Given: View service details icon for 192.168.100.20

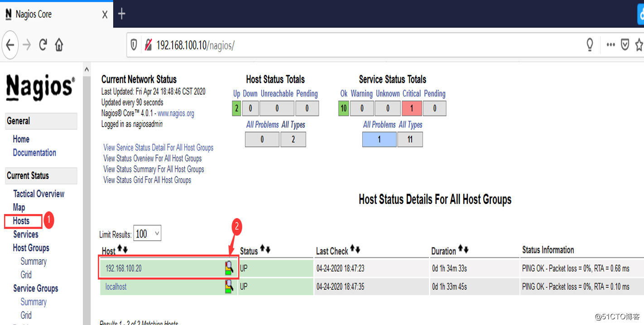Looking at the screenshot, I should click(229, 268).
